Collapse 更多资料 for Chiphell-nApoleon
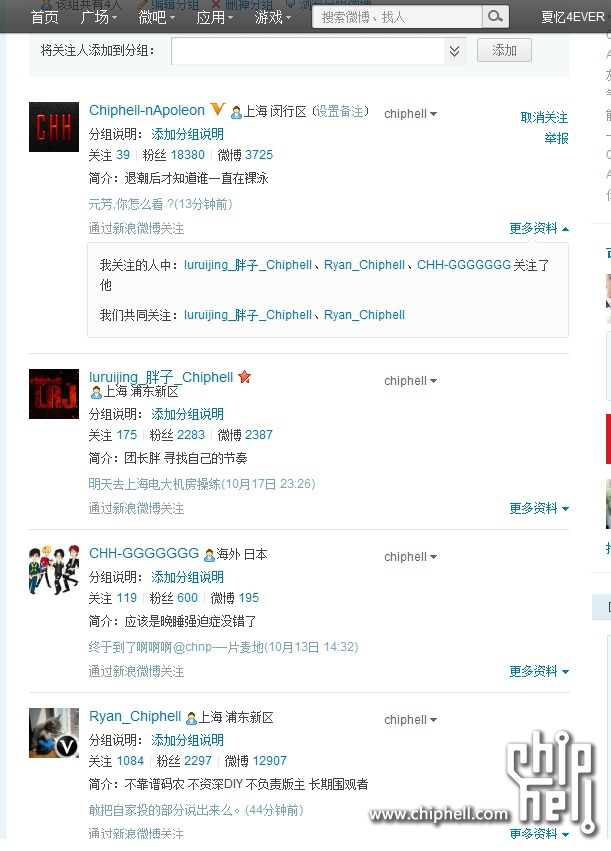The image size is (611, 851). (x=539, y=228)
